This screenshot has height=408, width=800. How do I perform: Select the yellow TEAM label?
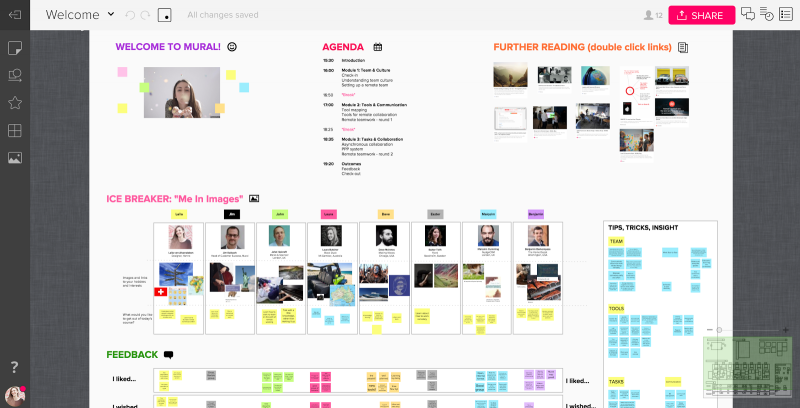[x=616, y=241]
